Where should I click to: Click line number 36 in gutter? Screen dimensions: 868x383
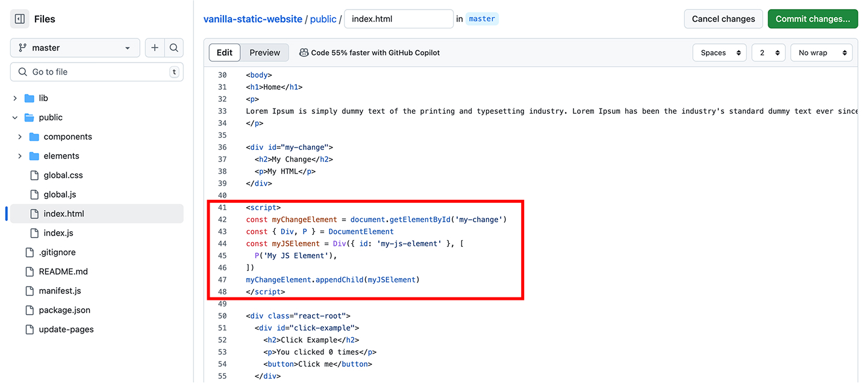tap(222, 147)
